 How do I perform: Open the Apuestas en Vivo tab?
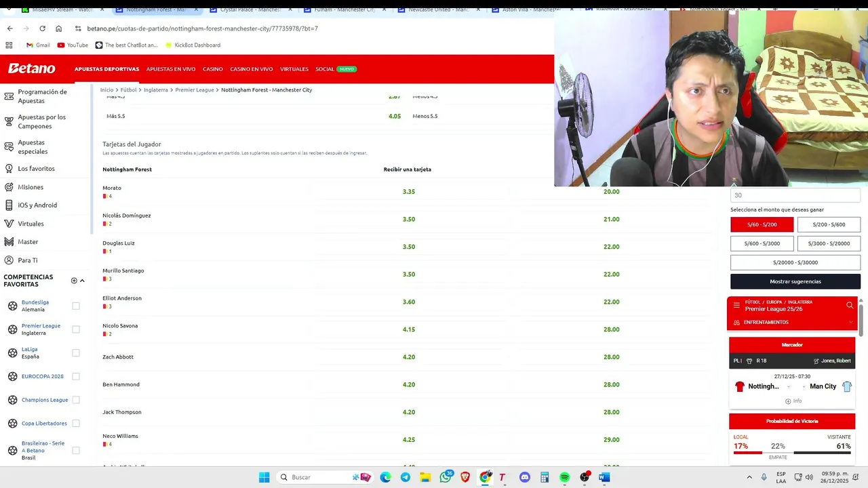pyautogui.click(x=171, y=69)
